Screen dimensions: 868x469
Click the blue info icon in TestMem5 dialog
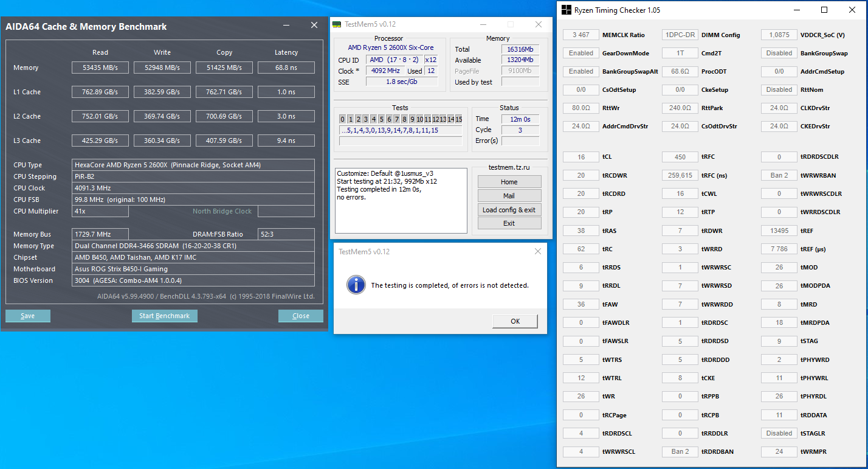tap(355, 284)
